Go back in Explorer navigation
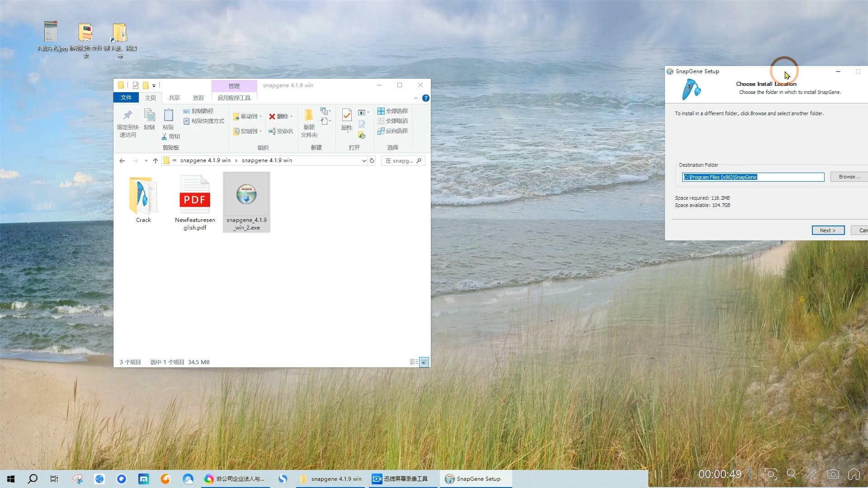The width and height of the screenshot is (868, 488). click(x=122, y=161)
